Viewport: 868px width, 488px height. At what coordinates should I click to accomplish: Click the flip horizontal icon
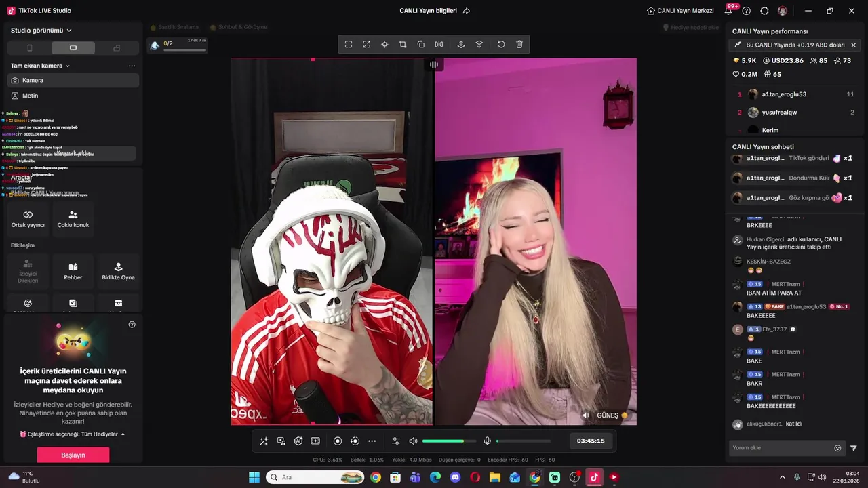click(439, 44)
